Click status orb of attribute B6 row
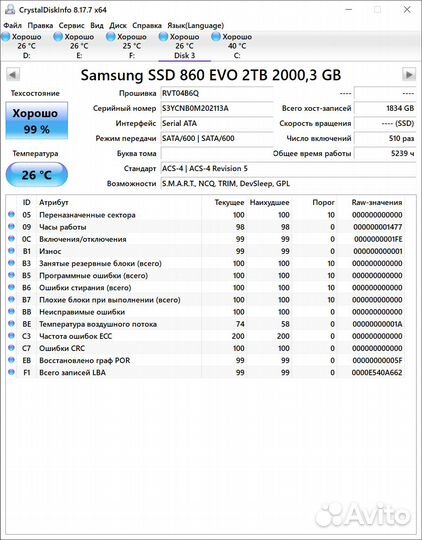Image resolution: width=422 pixels, height=540 pixels. tap(11, 287)
